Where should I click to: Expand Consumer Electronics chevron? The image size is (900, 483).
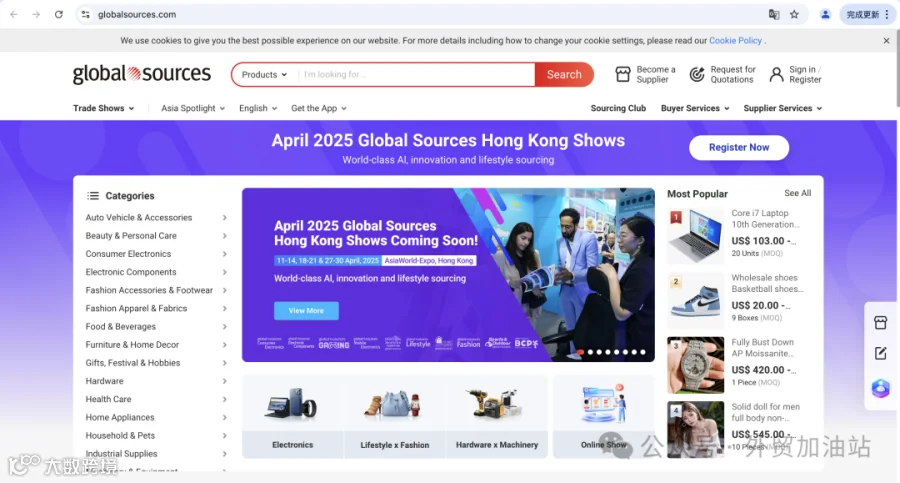[224, 254]
